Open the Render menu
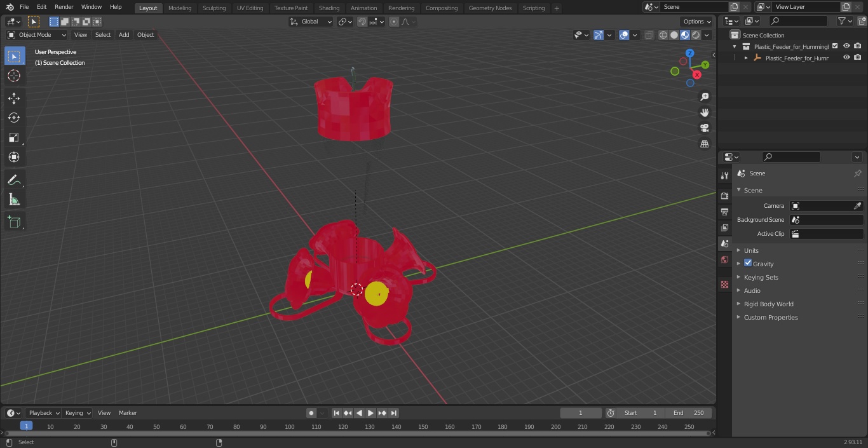This screenshot has height=448, width=868. click(64, 7)
